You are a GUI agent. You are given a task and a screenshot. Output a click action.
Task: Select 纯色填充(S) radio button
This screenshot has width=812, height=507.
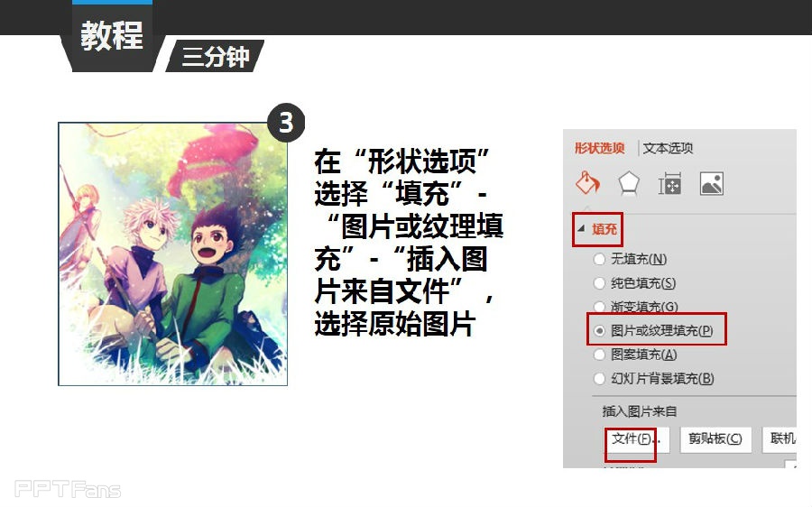pyautogui.click(x=599, y=283)
